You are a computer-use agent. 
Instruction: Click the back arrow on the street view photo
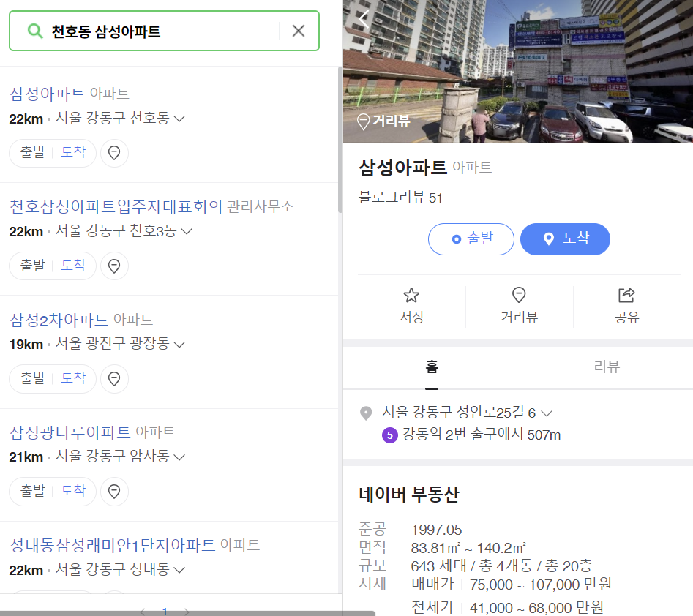(363, 19)
